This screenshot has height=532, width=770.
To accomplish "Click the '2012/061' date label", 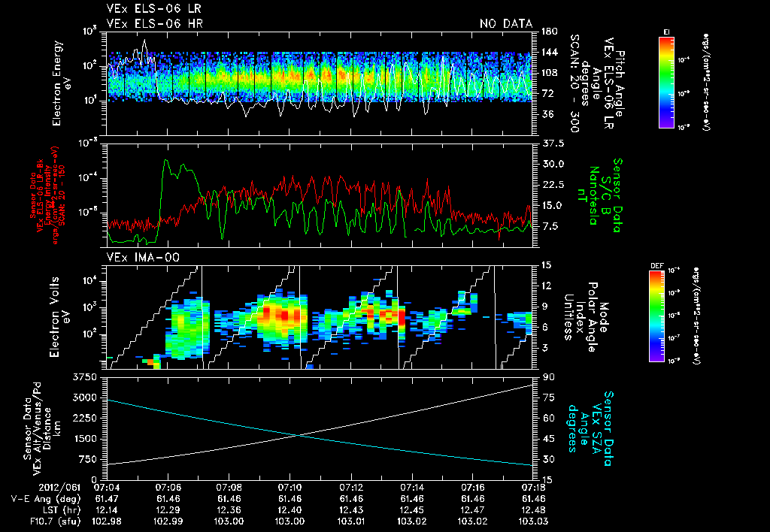I will (60, 488).
